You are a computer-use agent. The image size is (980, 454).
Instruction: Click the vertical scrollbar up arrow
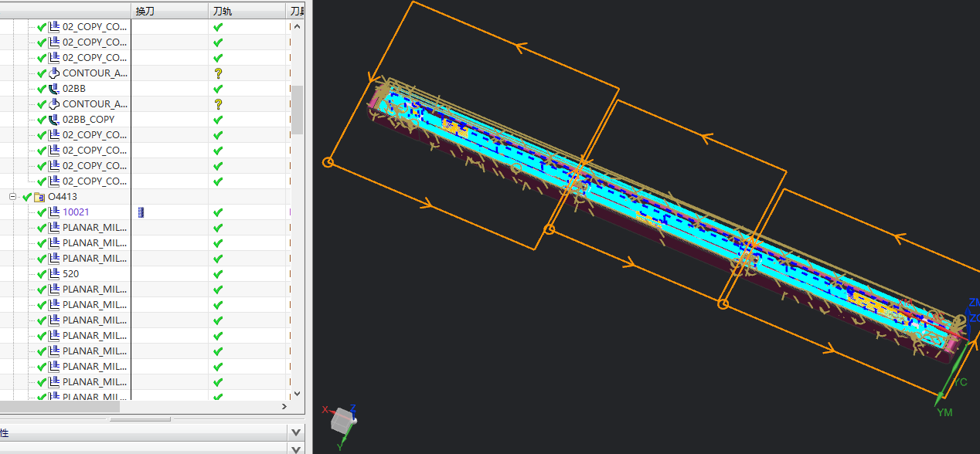click(x=297, y=26)
